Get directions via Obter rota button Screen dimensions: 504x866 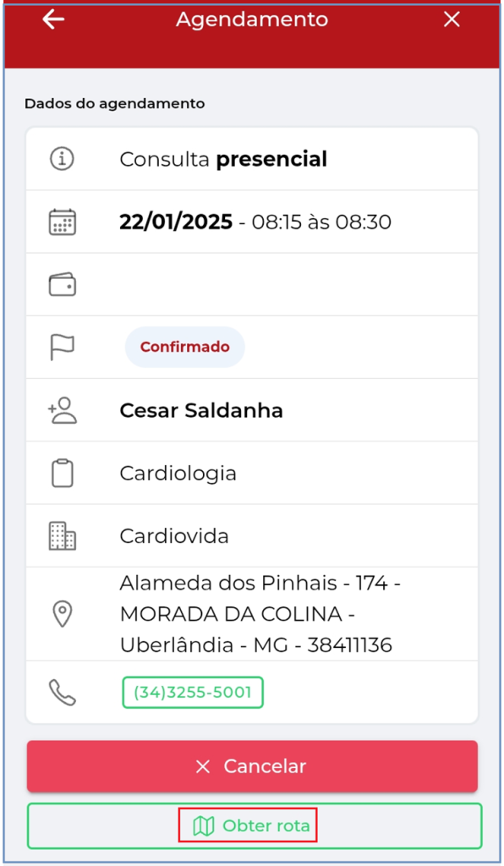click(x=255, y=825)
